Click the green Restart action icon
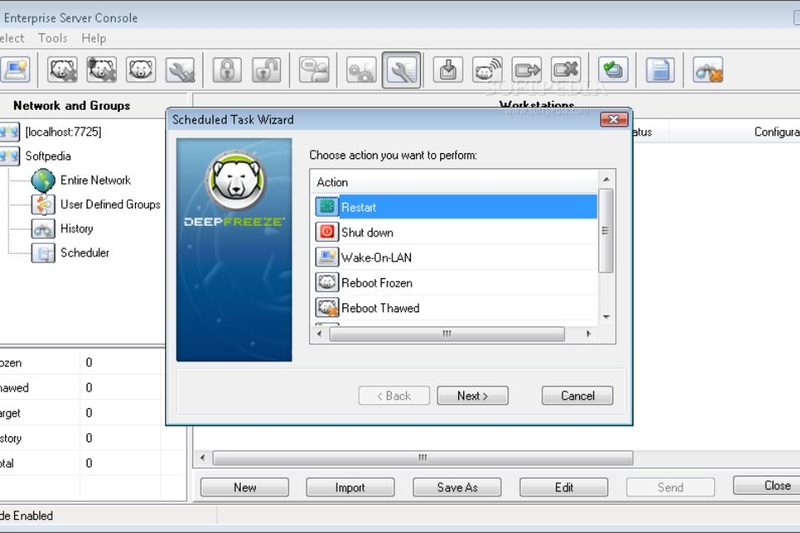This screenshot has height=533, width=800. click(x=327, y=207)
